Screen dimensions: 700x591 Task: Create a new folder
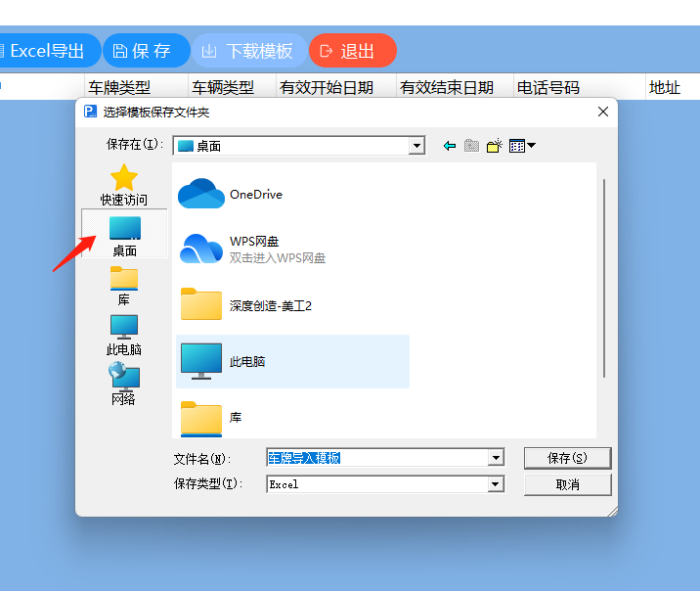(494, 146)
